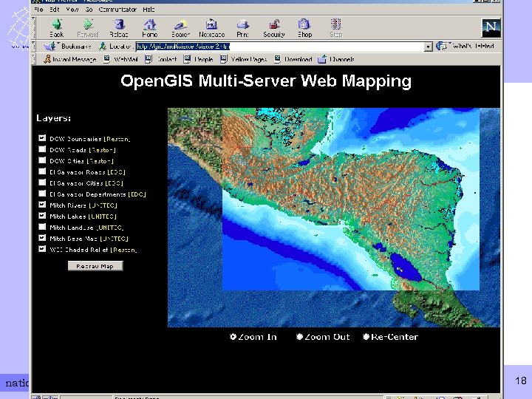The width and height of the screenshot is (532, 399).
Task: Expand the Location URL dropdown arrow
Action: tap(428, 46)
